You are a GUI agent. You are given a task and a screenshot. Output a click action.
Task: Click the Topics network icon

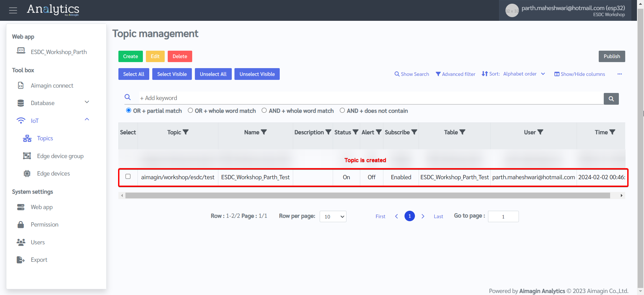[27, 138]
